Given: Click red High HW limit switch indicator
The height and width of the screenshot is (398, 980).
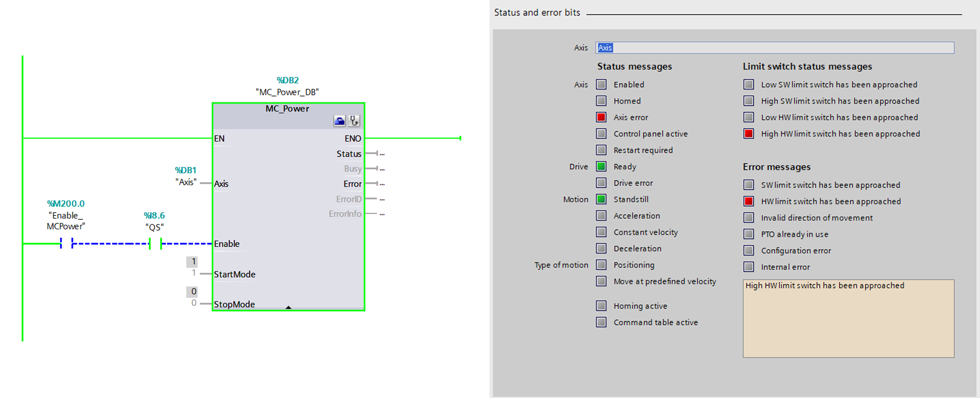Looking at the screenshot, I should (749, 133).
